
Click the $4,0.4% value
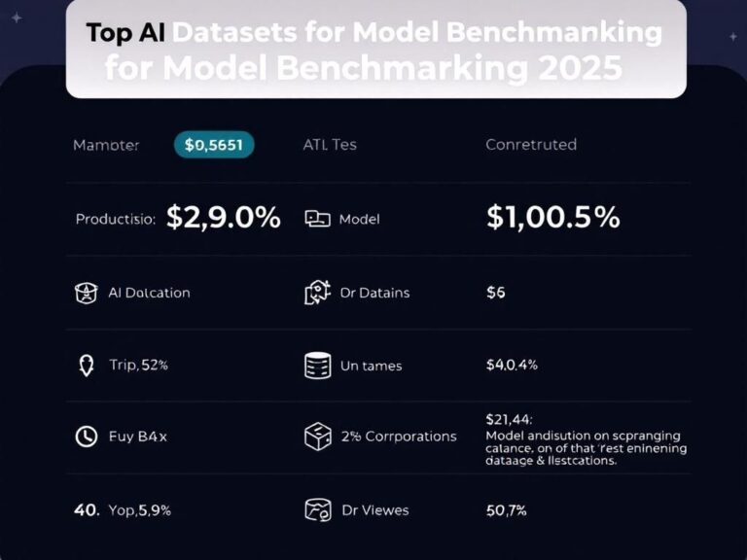tap(512, 366)
